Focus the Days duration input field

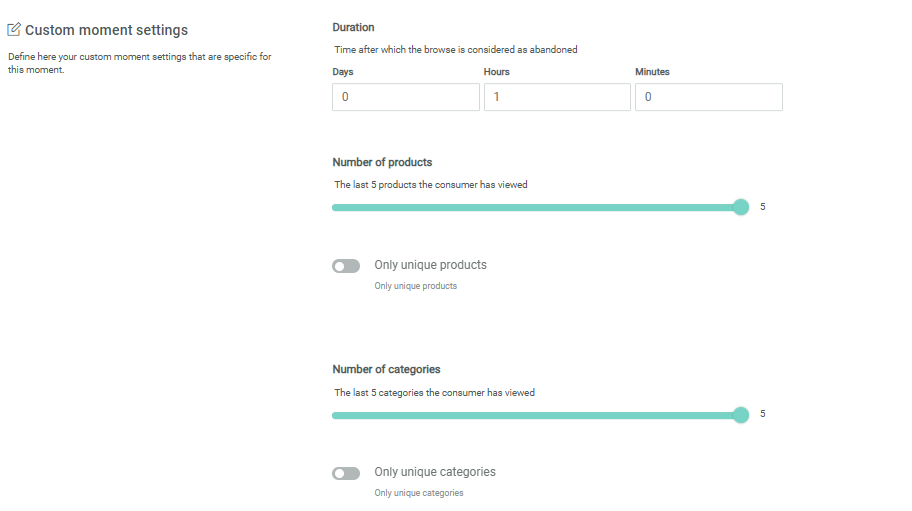click(x=405, y=97)
